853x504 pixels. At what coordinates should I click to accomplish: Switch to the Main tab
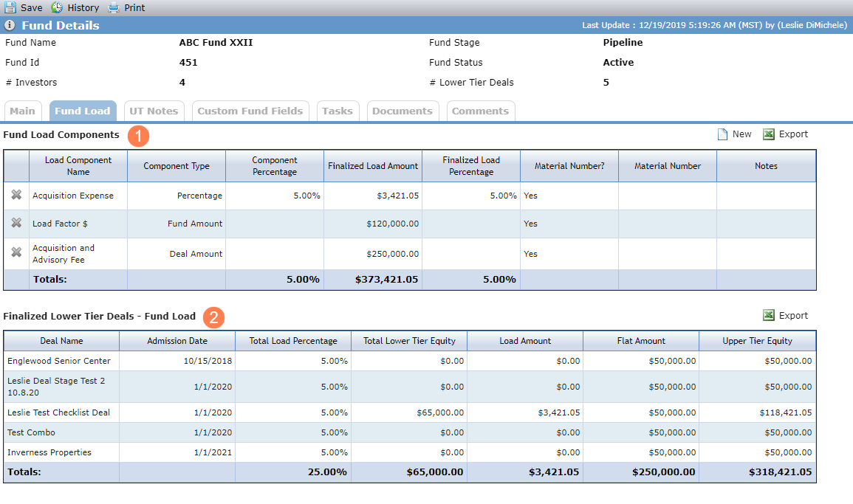22,111
